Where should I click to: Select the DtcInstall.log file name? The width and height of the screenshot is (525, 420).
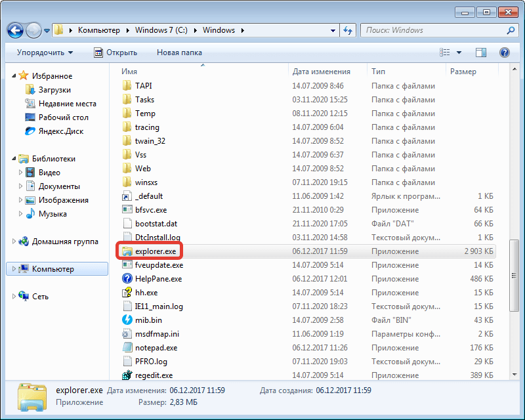pyautogui.click(x=157, y=237)
